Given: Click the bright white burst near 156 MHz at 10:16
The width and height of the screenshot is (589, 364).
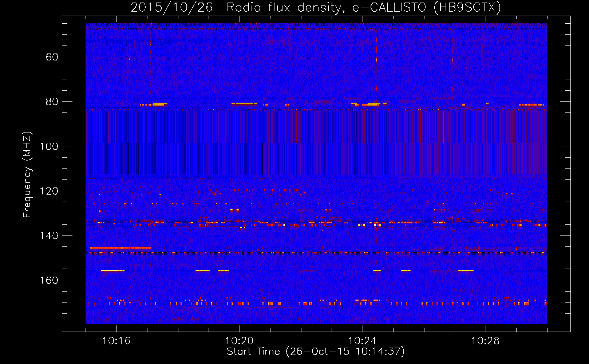Looking at the screenshot, I should pyautogui.click(x=113, y=270).
